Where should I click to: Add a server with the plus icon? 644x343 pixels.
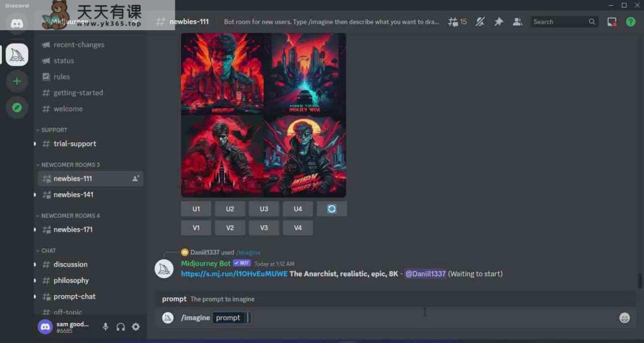[x=17, y=81]
